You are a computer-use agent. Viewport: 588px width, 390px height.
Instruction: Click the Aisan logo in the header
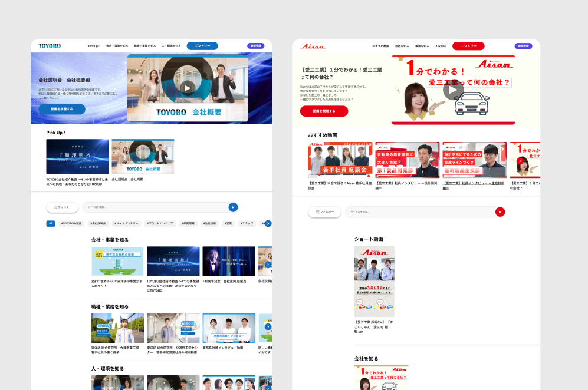(313, 47)
